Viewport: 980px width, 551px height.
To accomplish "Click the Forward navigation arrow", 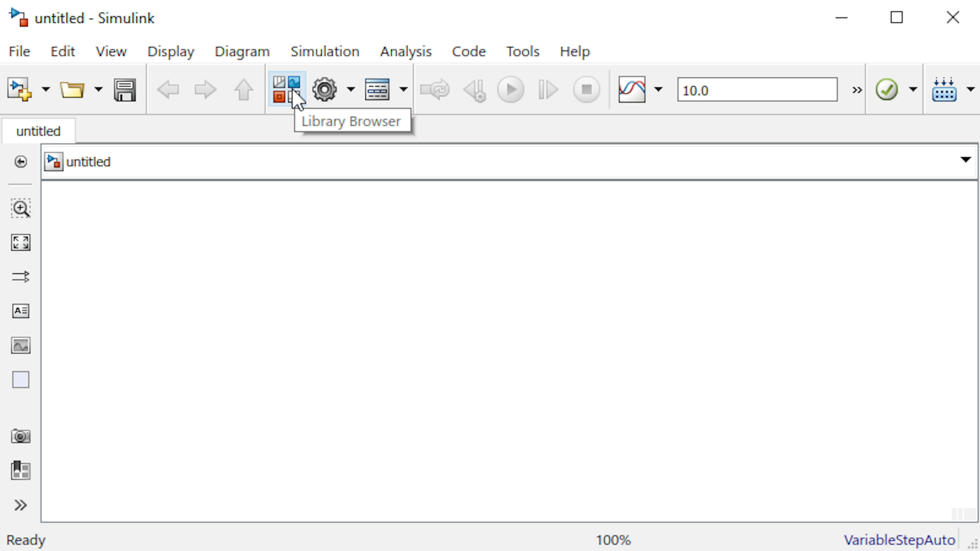I will (205, 90).
